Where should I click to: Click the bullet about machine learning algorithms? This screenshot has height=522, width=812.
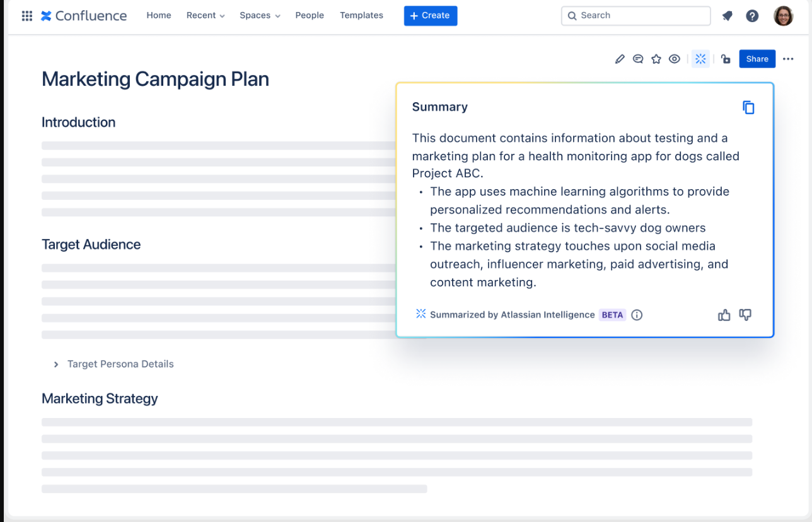pyautogui.click(x=579, y=200)
